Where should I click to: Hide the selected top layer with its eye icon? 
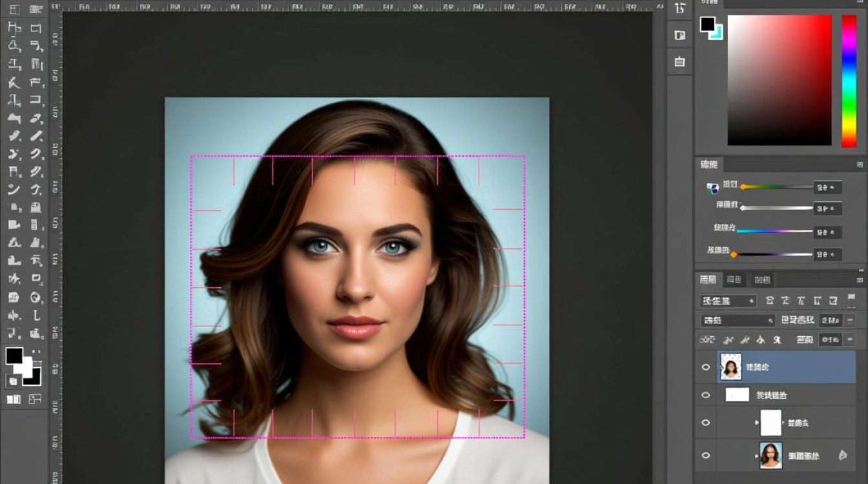tap(705, 367)
